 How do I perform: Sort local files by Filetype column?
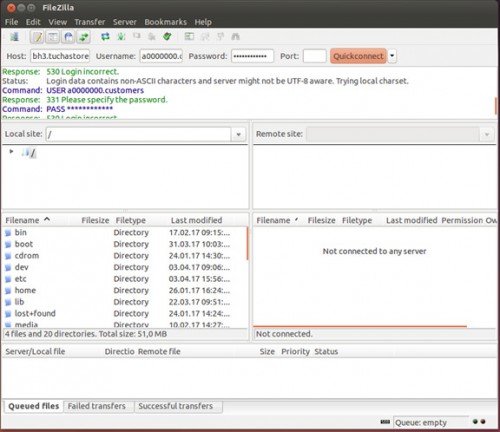[131, 220]
